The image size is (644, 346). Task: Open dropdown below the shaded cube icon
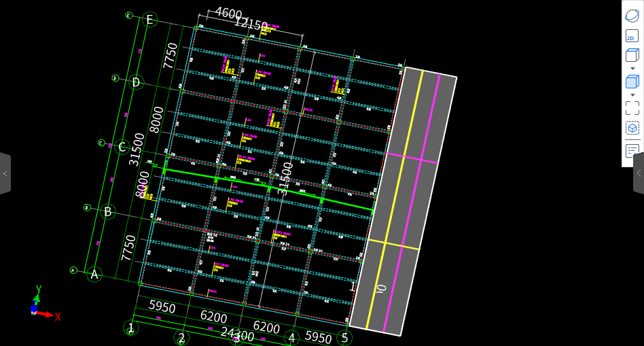coord(632,95)
